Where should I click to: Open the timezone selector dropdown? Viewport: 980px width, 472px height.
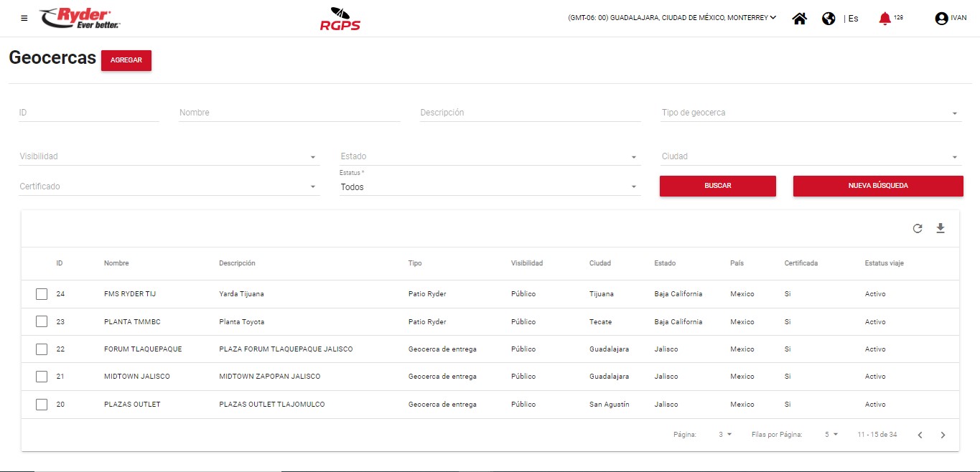(671, 18)
